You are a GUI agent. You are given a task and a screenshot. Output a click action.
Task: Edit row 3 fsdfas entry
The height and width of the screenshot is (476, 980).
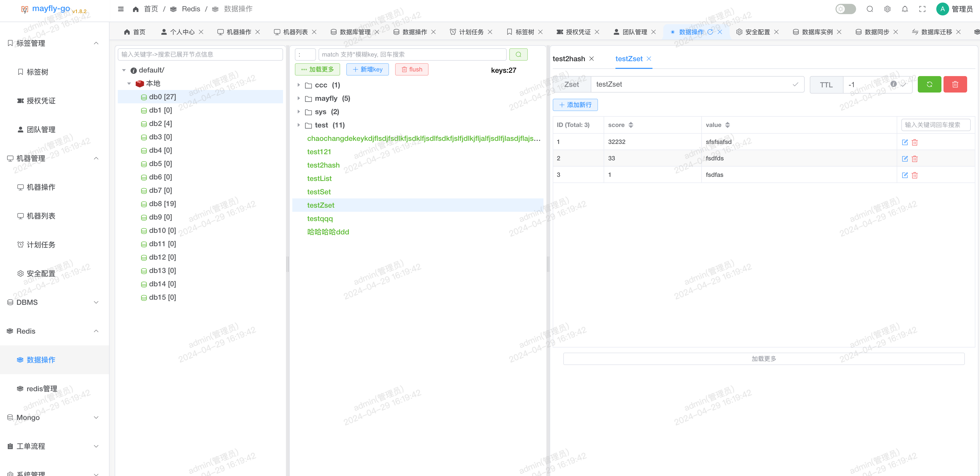tap(905, 175)
